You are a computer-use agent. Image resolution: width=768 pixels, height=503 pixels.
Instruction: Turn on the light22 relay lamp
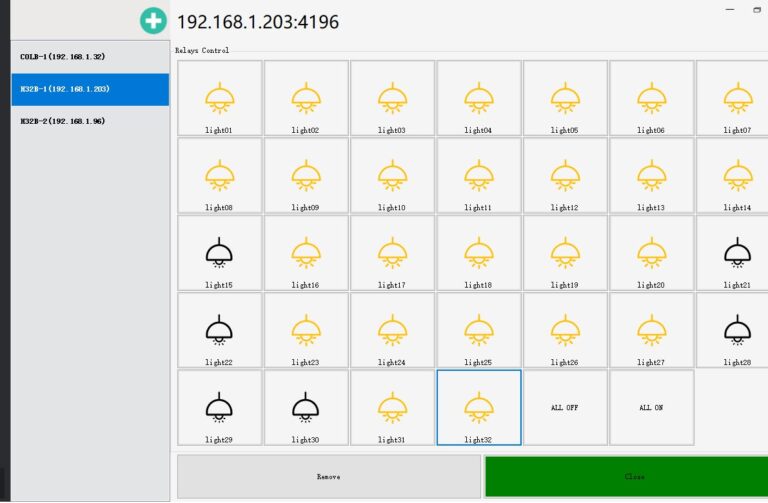219,329
